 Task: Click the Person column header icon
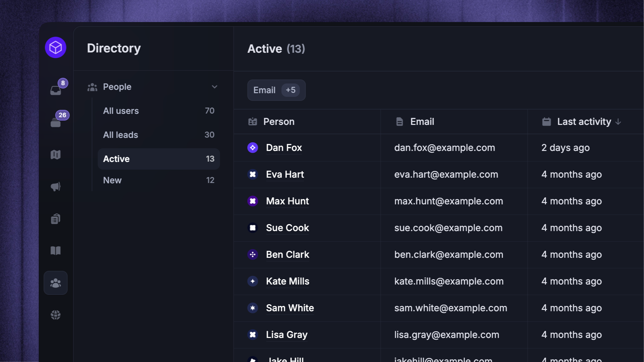tap(253, 122)
